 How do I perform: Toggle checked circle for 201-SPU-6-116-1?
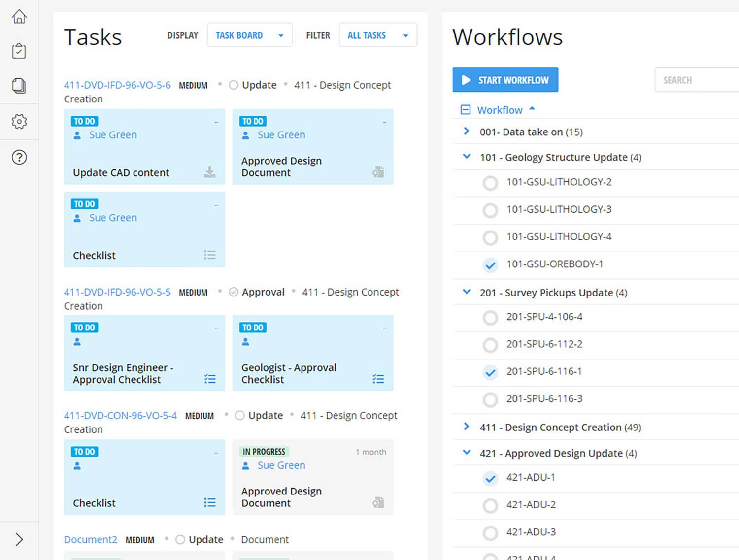490,372
